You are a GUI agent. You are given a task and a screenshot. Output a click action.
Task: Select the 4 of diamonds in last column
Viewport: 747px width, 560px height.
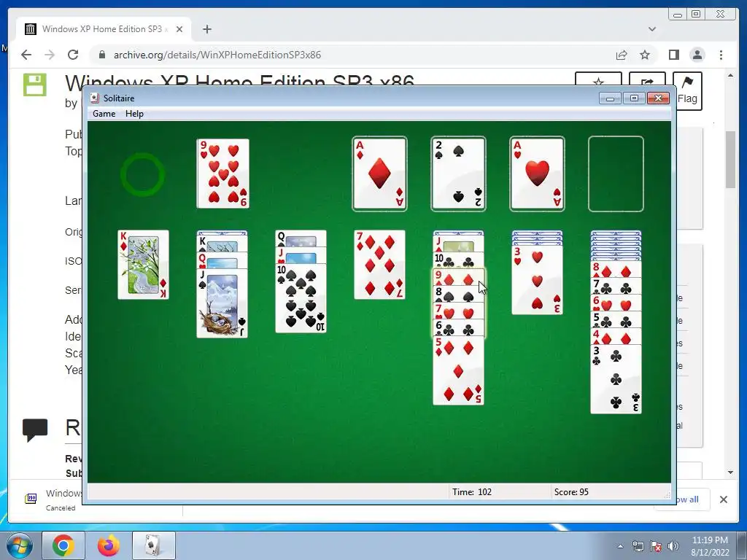tap(616, 336)
